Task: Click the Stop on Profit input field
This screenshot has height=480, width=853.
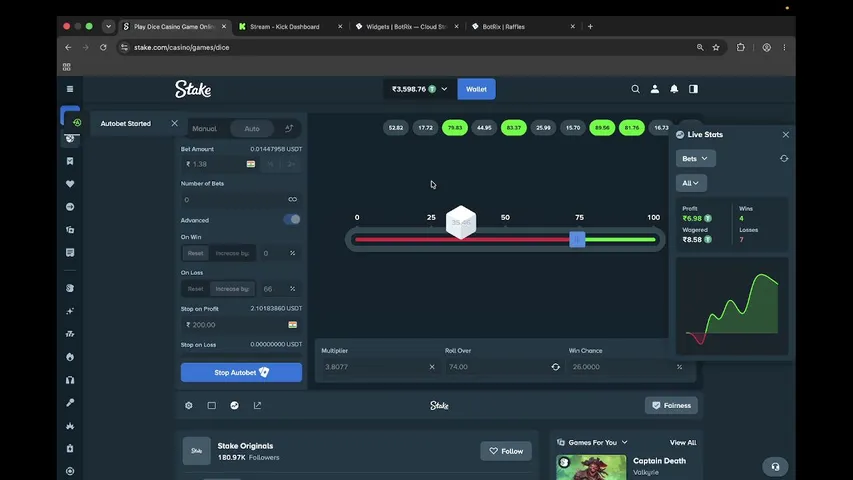Action: point(241,325)
